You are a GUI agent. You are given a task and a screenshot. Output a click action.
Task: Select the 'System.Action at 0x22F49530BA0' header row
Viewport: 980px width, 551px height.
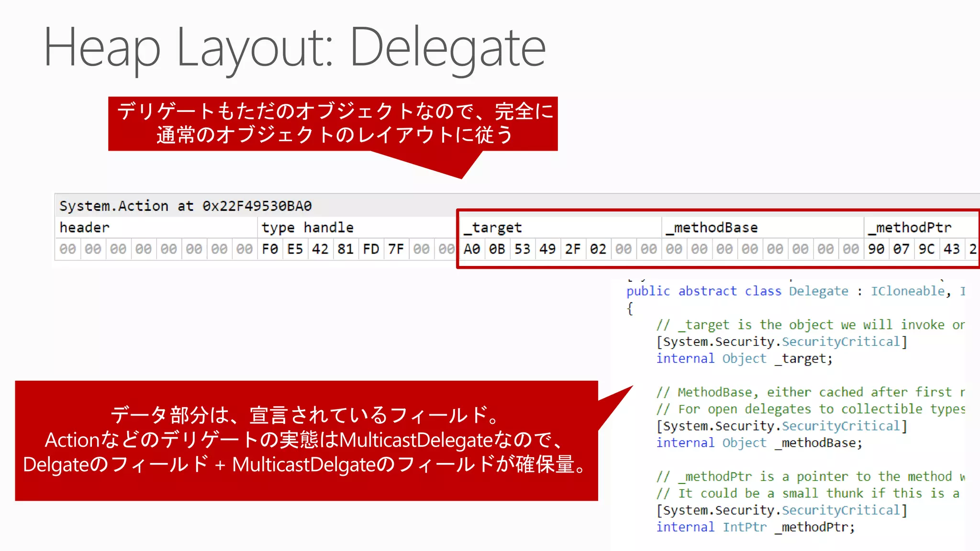(186, 206)
